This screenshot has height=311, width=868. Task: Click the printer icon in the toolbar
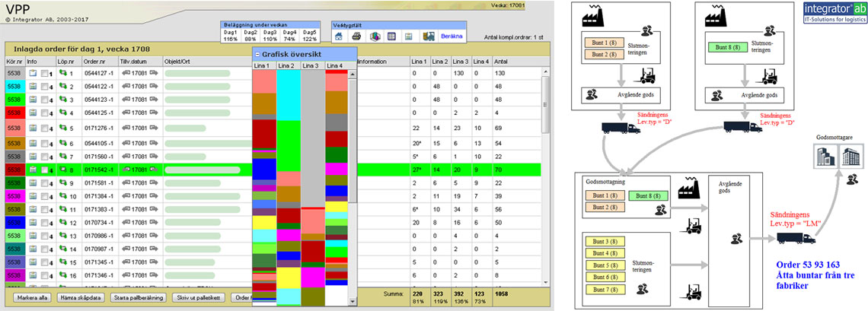pos(355,36)
